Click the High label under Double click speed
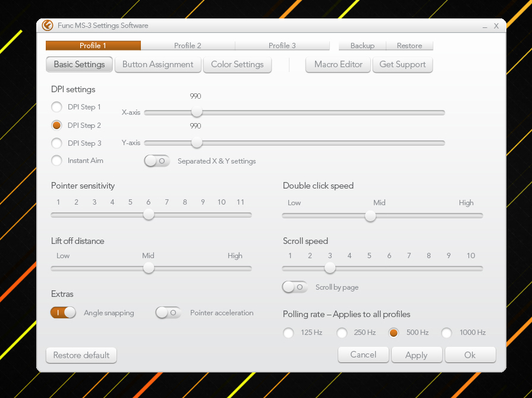Viewport: 532px width, 398px height. click(466, 203)
